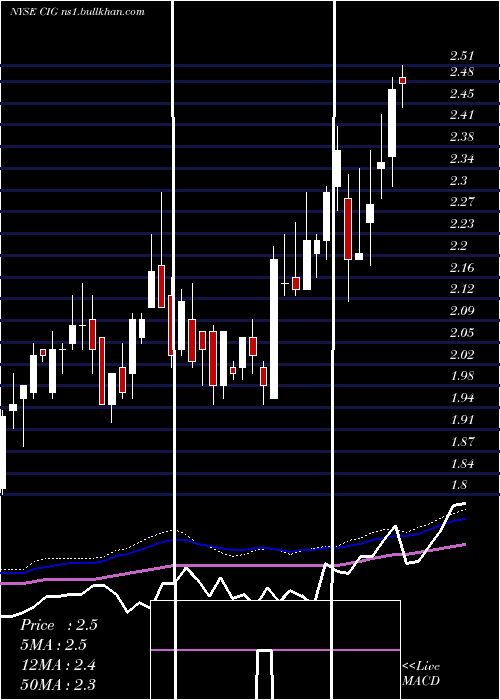Screen dimensions: 500x700
Task: Click the 1.94 price axis label
Action: point(462,398)
